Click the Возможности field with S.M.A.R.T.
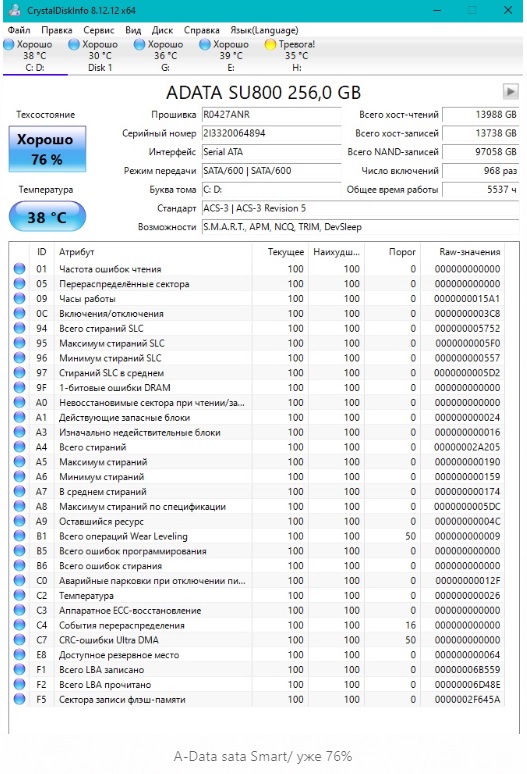 pos(360,227)
